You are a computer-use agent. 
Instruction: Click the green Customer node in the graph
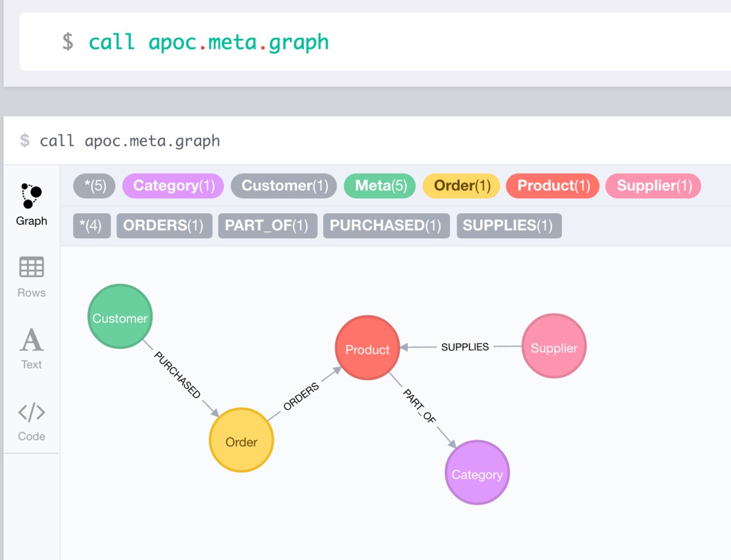[x=120, y=317]
